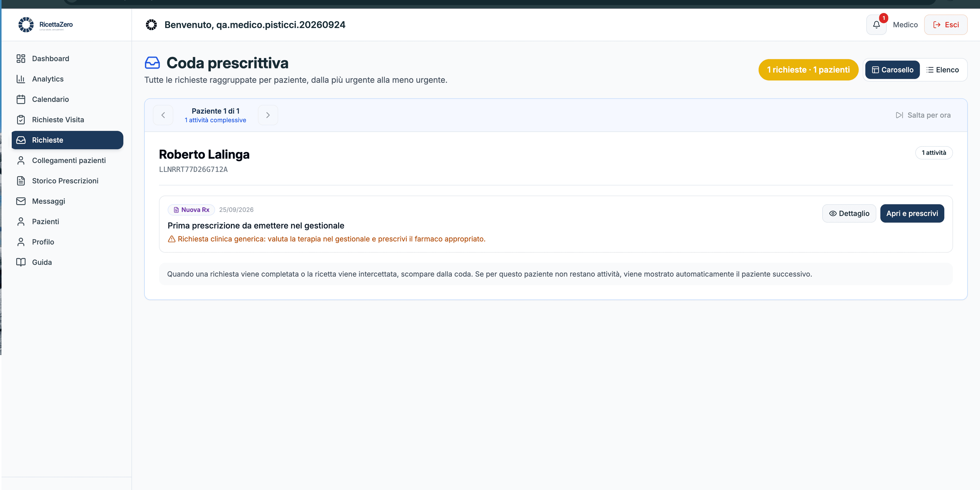
Task: Click Salta per ora
Action: tap(923, 115)
